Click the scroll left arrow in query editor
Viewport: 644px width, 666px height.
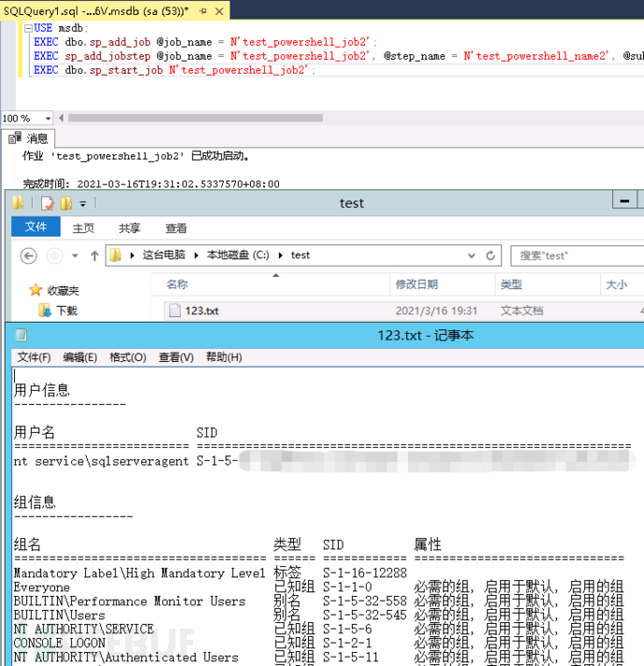click(x=61, y=118)
